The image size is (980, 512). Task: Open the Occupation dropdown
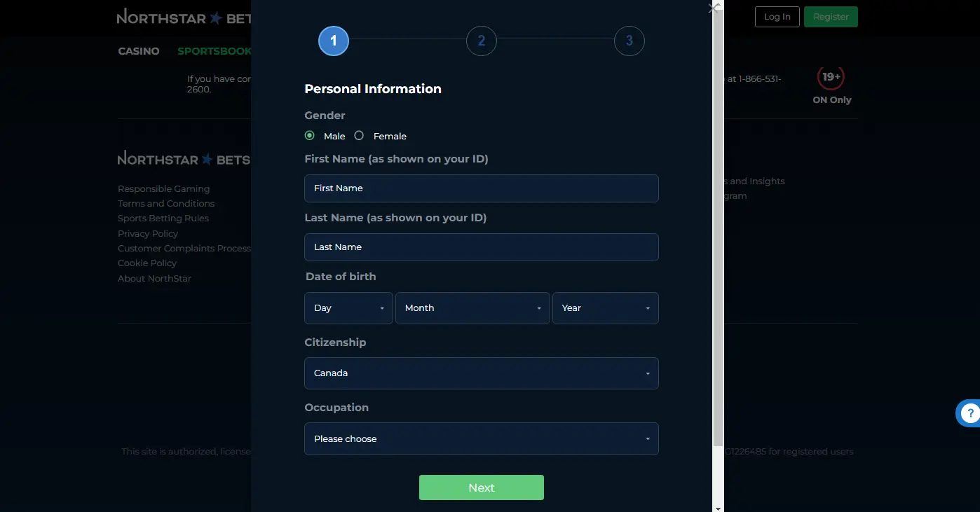click(481, 439)
